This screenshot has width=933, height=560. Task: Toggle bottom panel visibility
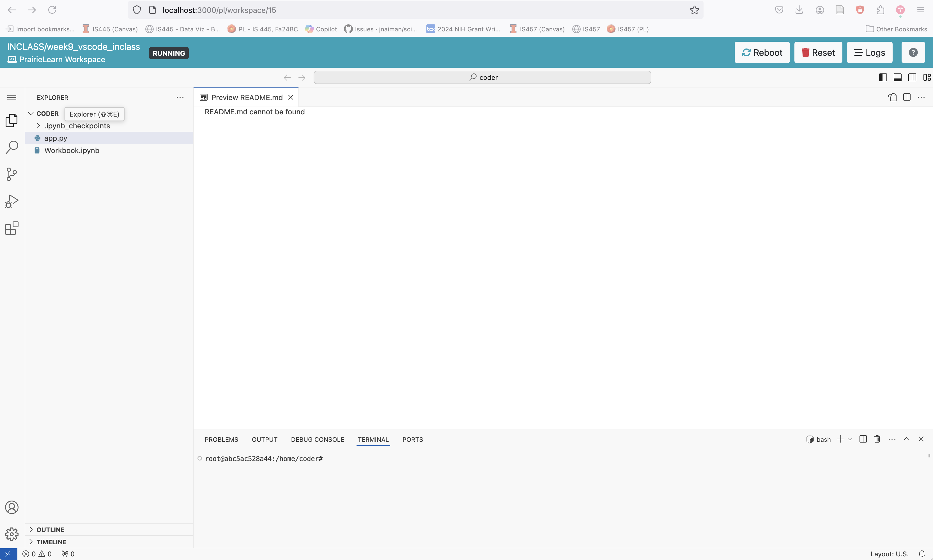(897, 77)
